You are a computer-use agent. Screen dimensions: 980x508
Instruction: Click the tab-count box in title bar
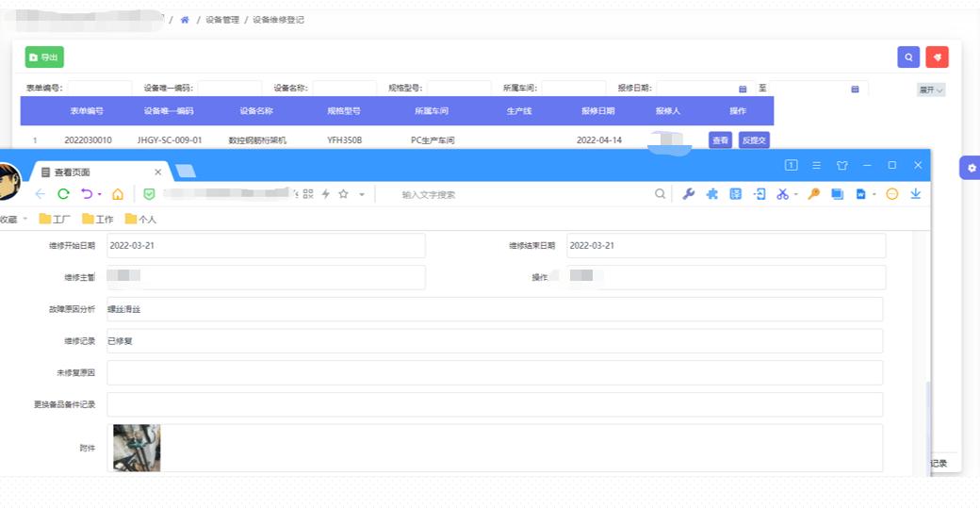tap(792, 165)
